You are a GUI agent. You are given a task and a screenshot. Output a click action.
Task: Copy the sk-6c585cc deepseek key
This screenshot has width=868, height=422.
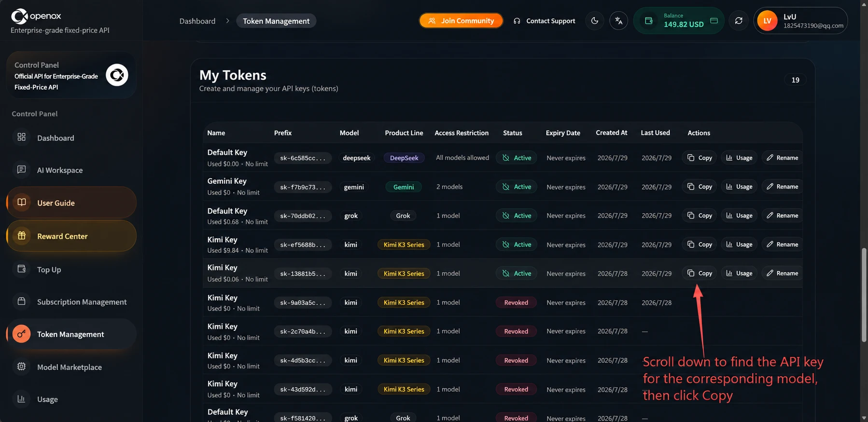(x=700, y=158)
